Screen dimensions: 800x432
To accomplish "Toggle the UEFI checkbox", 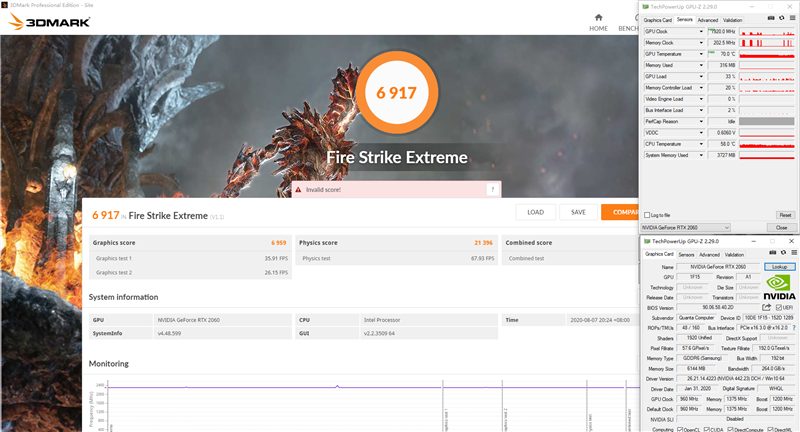I will tap(779, 308).
